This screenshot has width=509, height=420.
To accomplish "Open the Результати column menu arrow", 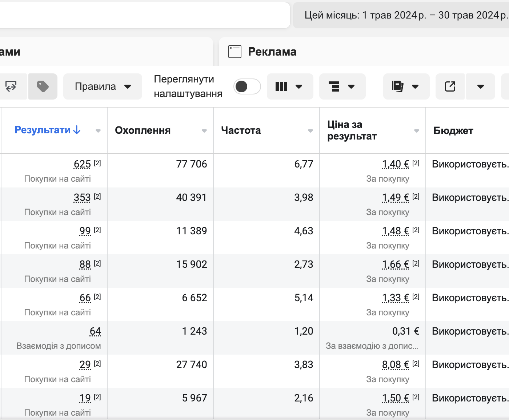I will (x=98, y=131).
